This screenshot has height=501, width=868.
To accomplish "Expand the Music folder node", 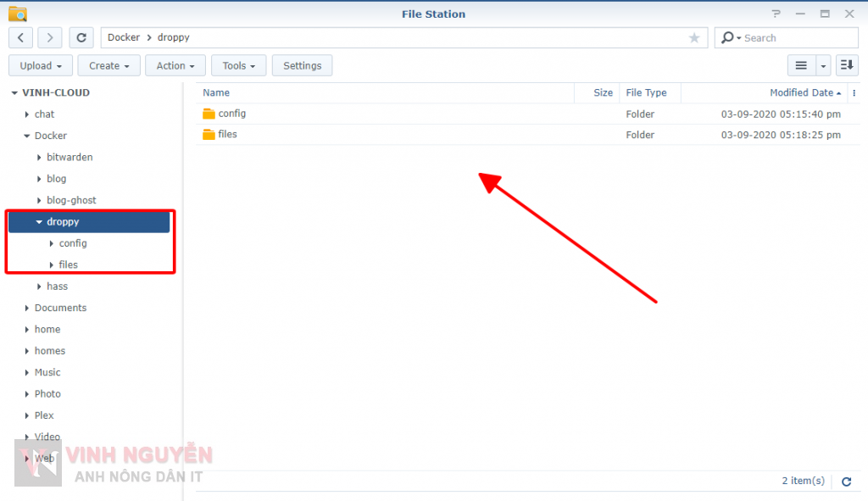I will [26, 372].
